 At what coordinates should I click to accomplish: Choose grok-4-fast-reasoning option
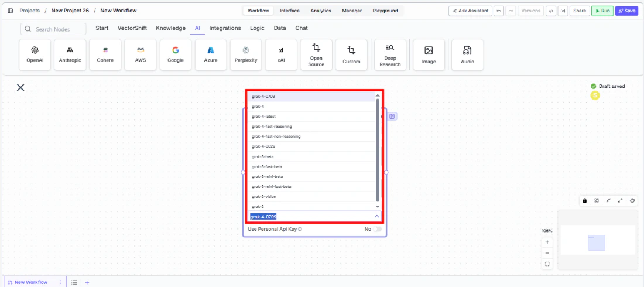click(311, 127)
